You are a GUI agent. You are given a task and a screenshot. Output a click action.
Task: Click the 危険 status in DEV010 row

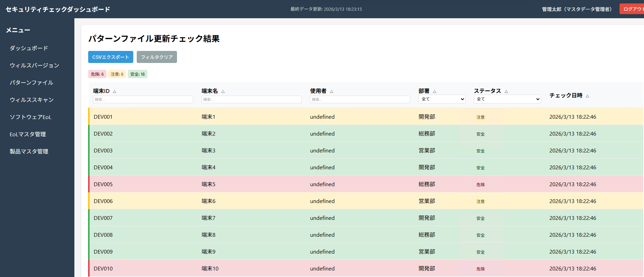tap(480, 269)
